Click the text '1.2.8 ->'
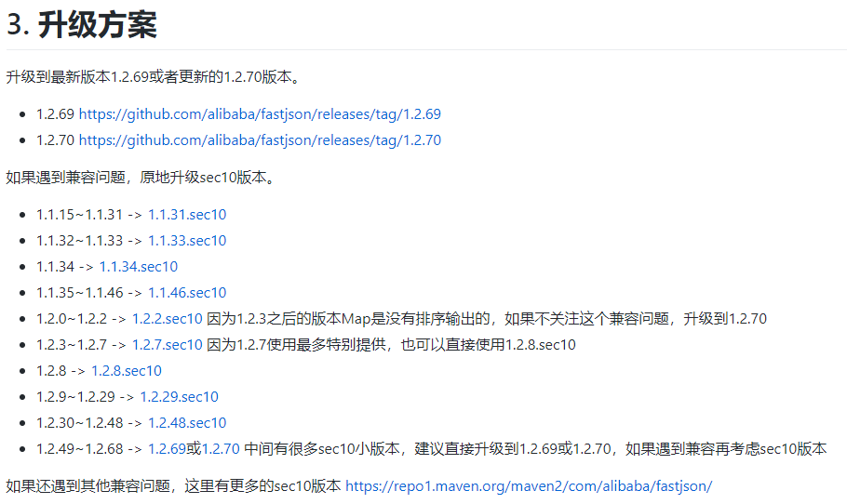Screen dimensions: 847x504 [61, 371]
